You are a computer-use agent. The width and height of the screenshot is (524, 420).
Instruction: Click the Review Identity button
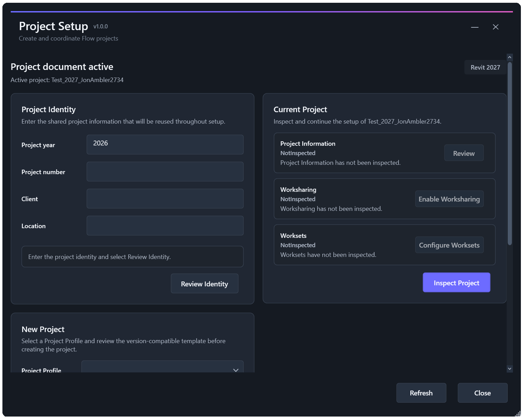(204, 284)
